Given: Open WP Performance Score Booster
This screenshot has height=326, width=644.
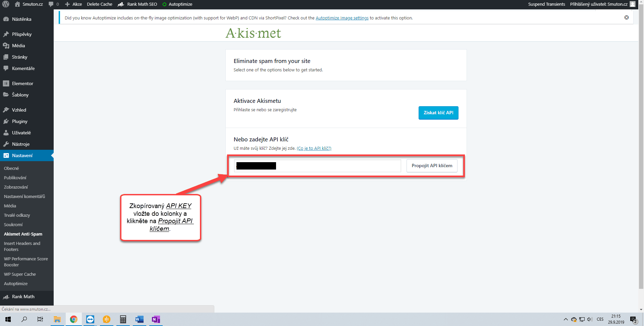Looking at the screenshot, I should 26,262.
